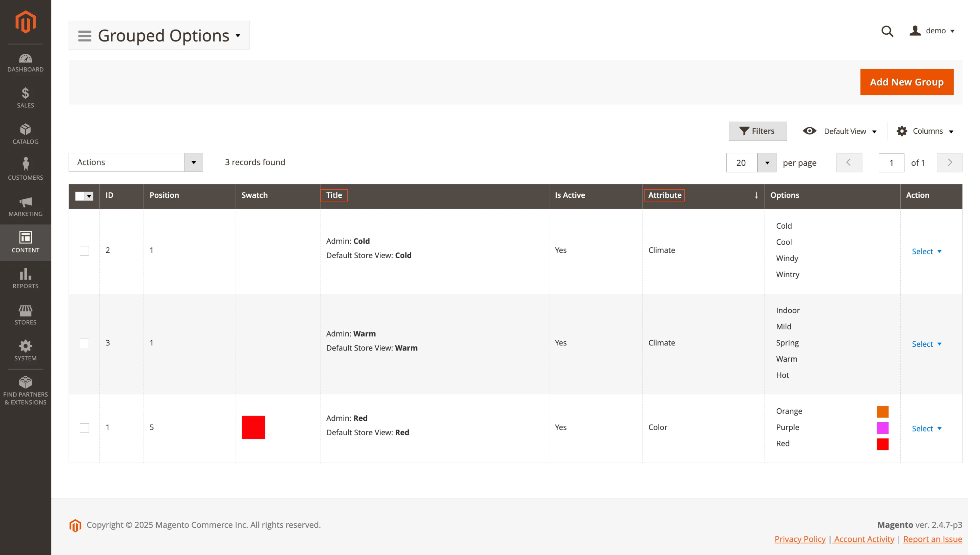Check the row checkbox for ID 2
This screenshot has height=555, width=980.
[84, 250]
